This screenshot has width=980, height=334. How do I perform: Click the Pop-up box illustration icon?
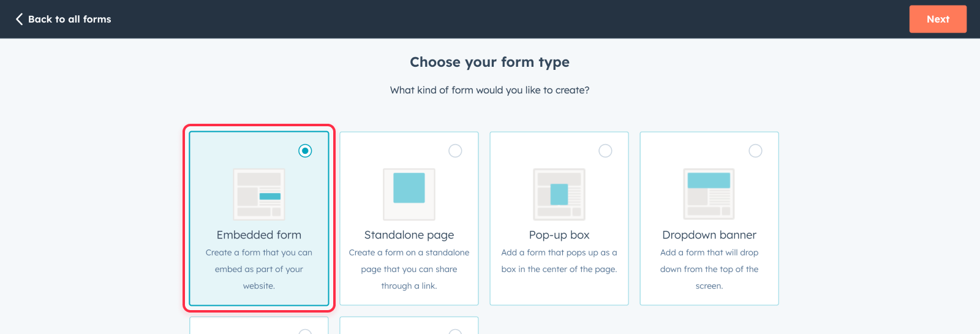tap(559, 194)
